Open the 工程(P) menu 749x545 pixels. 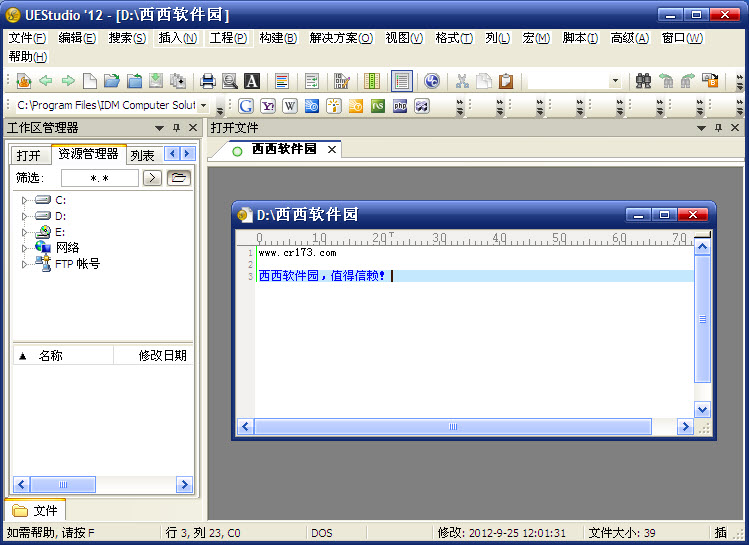point(228,38)
